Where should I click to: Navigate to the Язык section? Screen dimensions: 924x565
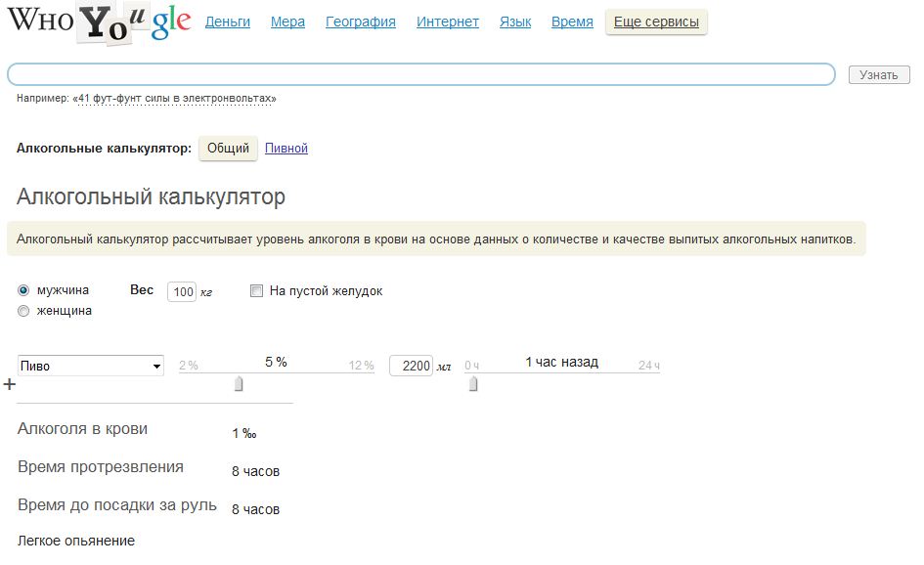click(x=514, y=22)
